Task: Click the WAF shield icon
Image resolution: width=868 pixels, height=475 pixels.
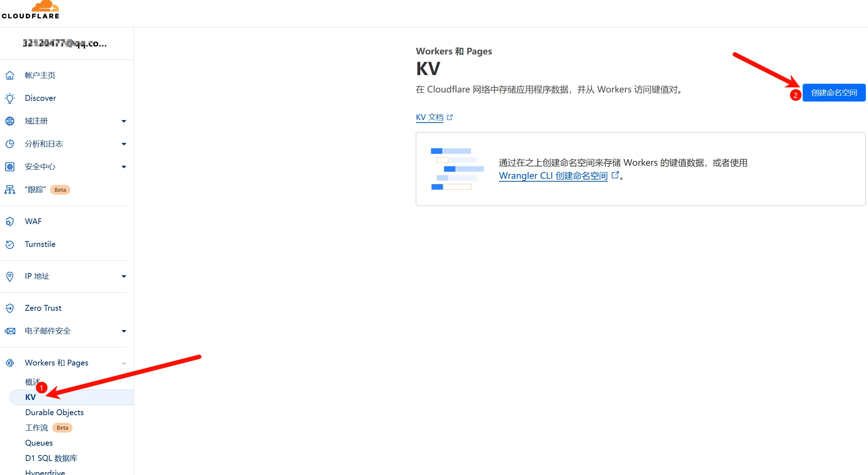Action: [10, 222]
